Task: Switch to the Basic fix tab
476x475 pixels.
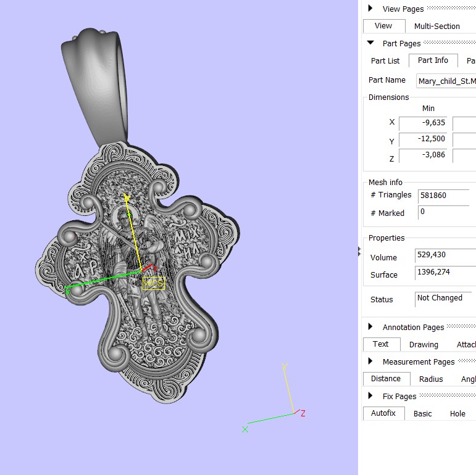Action: coord(422,414)
